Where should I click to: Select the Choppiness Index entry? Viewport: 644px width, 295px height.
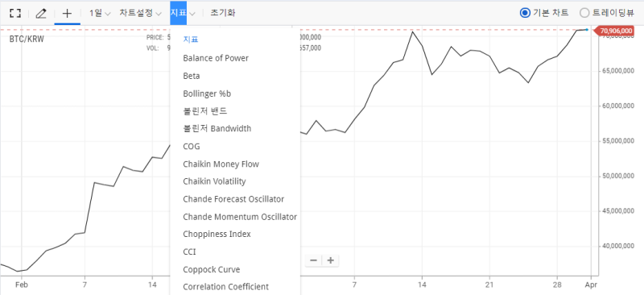[x=217, y=234]
